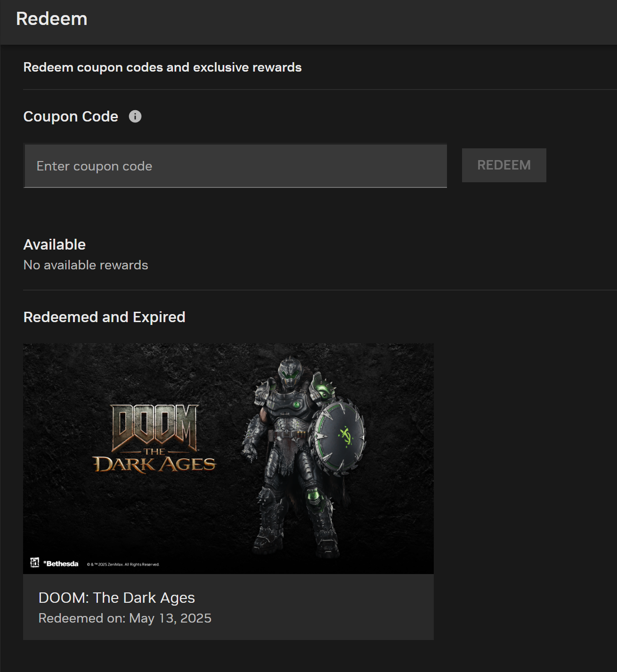
Task: Click the 'Available' section heading
Action: (x=55, y=244)
